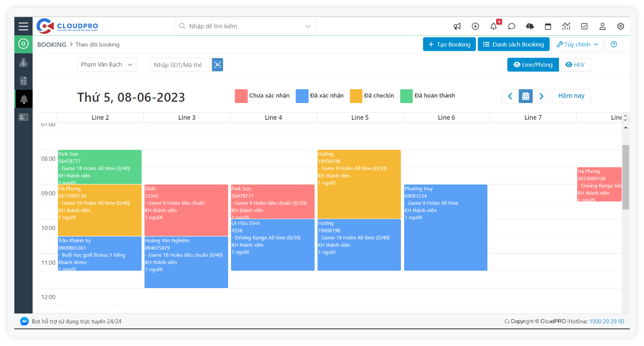Go to BOOKING breadcrumb
The image size is (644, 346).
click(52, 45)
